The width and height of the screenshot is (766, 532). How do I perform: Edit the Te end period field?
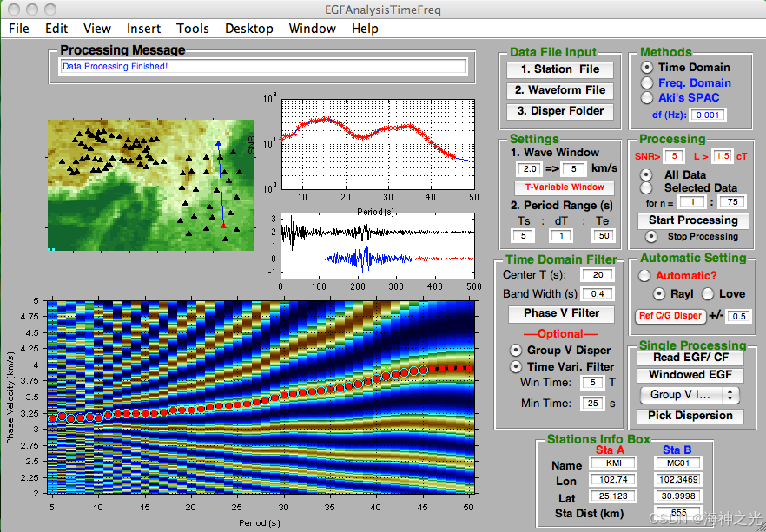coord(604,236)
